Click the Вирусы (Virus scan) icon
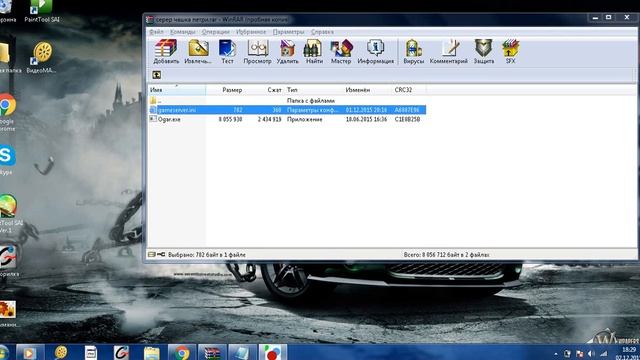This screenshot has height=360, width=640. (413, 51)
